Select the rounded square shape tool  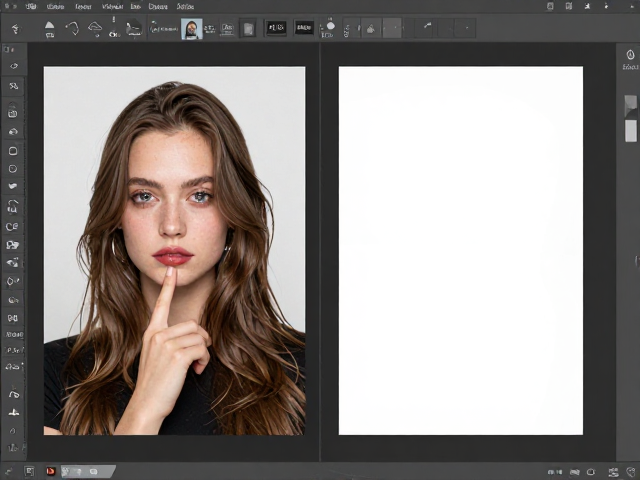click(13, 151)
